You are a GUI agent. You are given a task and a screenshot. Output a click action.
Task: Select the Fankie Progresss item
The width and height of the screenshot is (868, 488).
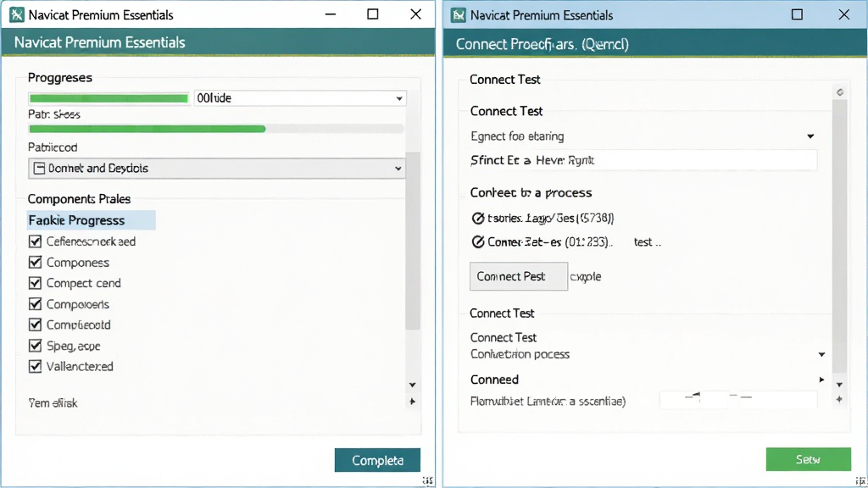point(92,220)
